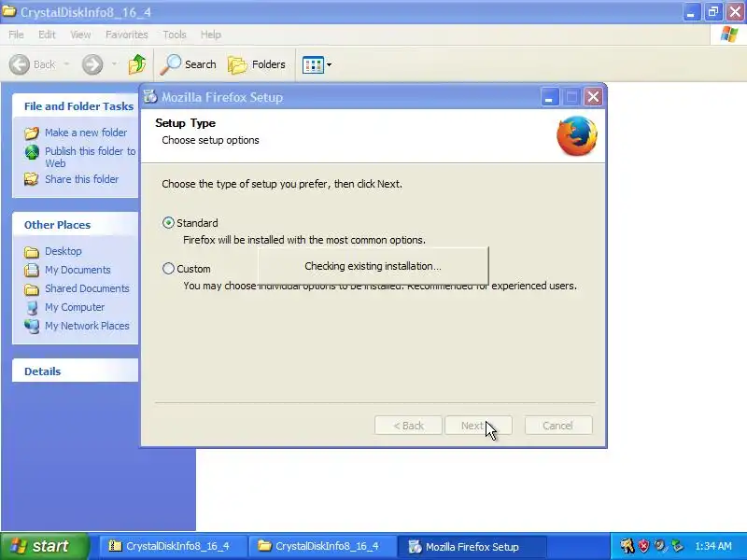Open the Edit menu in Explorer
This screenshot has height=560, width=747.
47,35
